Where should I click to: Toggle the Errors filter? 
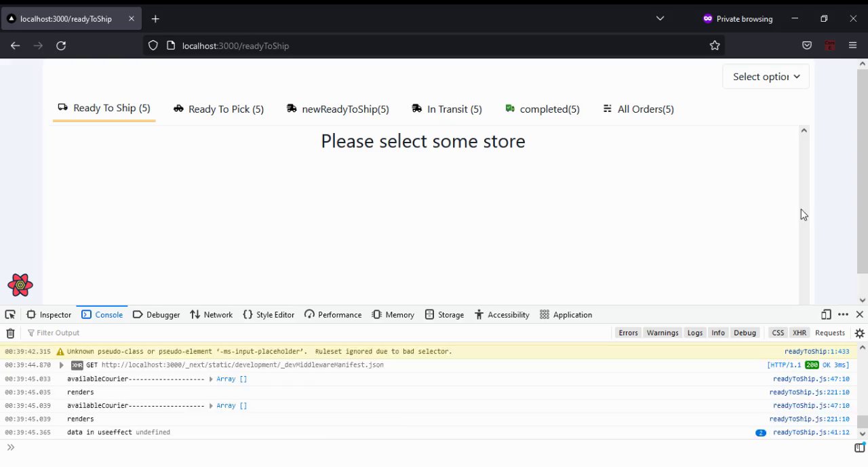point(628,333)
